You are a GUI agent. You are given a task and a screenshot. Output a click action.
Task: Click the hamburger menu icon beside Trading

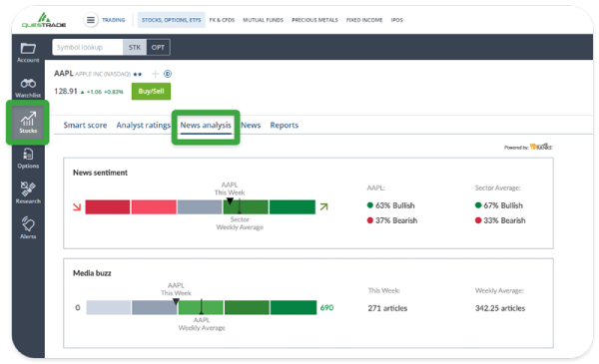pos(91,20)
